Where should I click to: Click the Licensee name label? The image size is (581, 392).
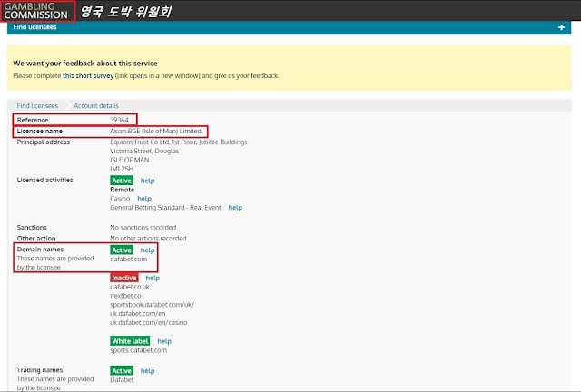[40, 132]
